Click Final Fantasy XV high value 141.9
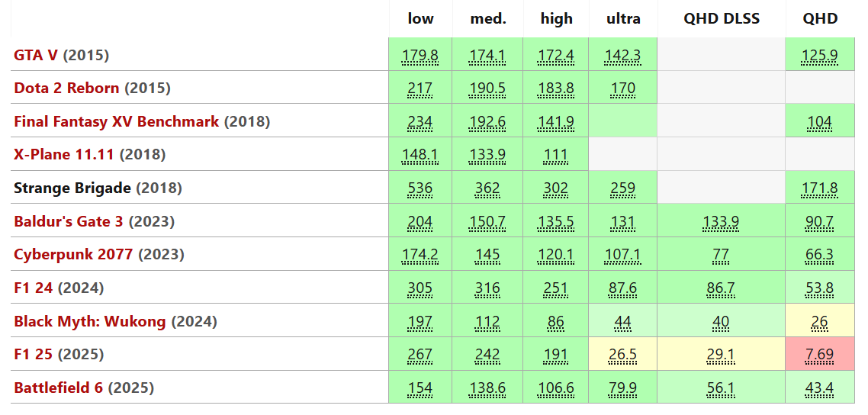868x415 pixels. pos(557,122)
